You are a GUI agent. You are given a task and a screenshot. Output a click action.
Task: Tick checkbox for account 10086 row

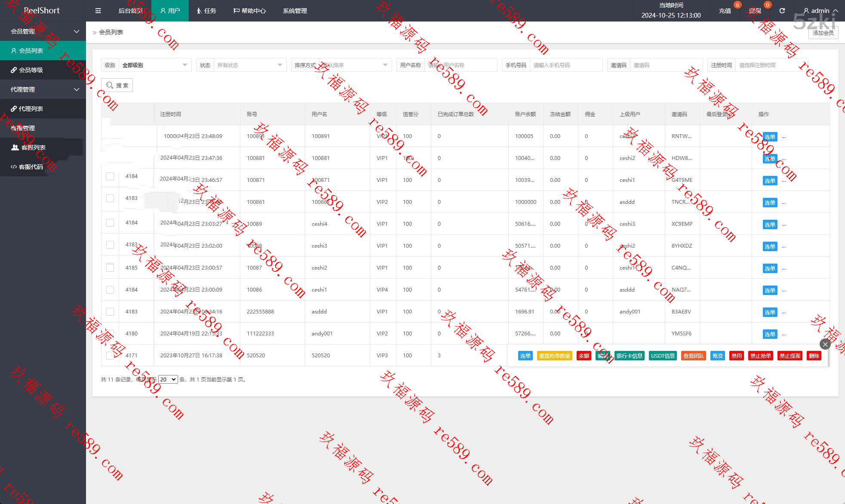pos(110,290)
